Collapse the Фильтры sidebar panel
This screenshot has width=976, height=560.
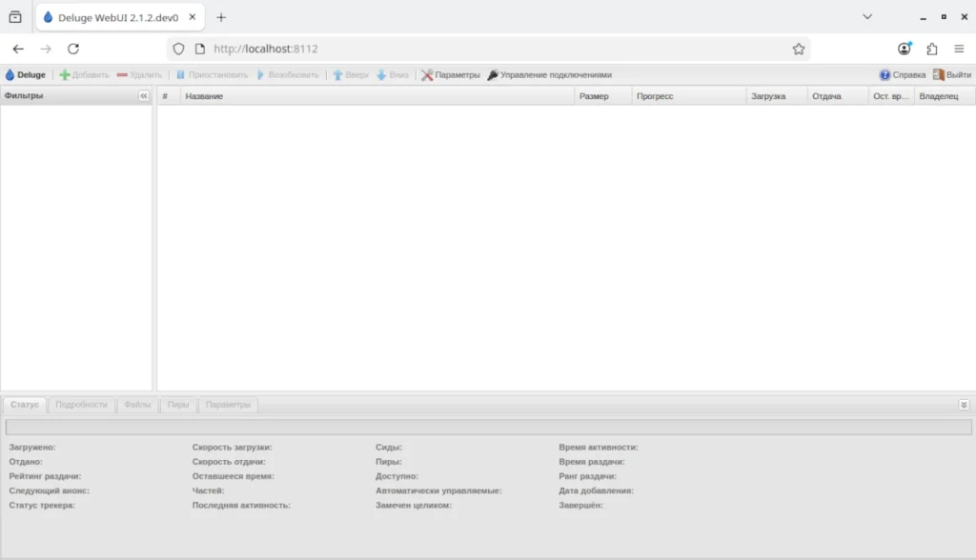[144, 96]
